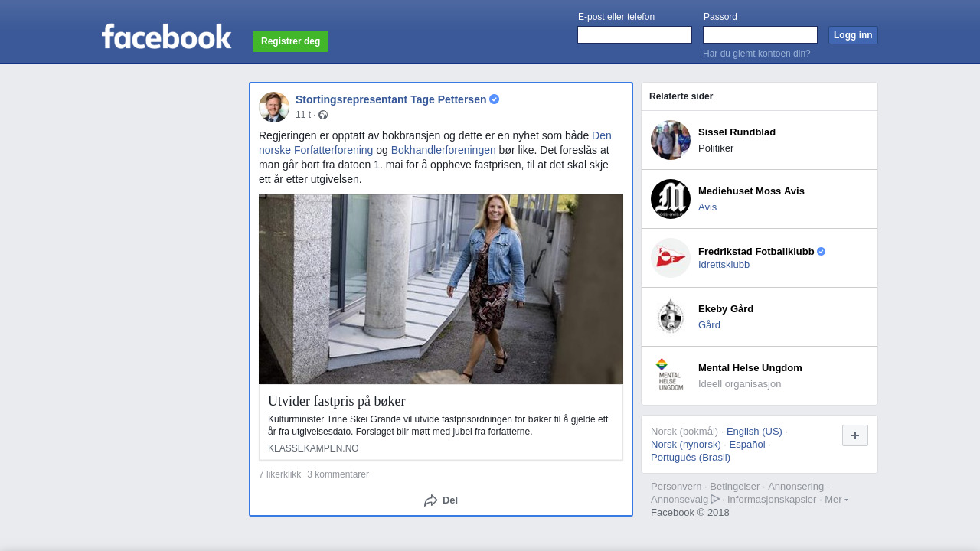Click Sissel Rundblad's page avatar
Viewport: 980px width, 551px height.
coord(671,140)
